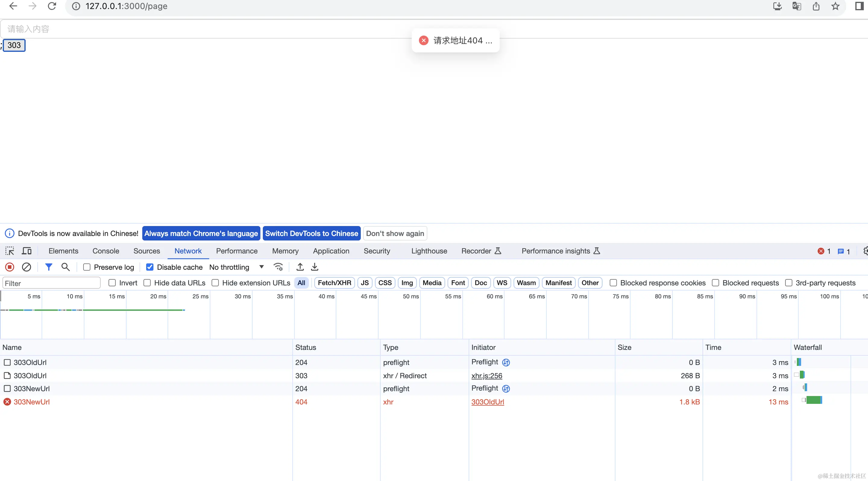Clear the network log
The image size is (868, 481).
[x=26, y=267]
